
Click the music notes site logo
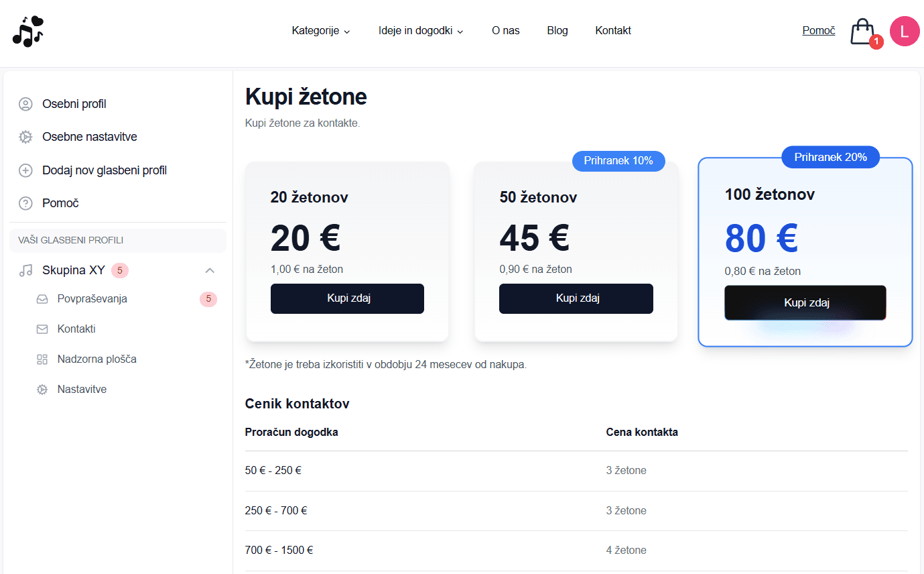coord(28,31)
